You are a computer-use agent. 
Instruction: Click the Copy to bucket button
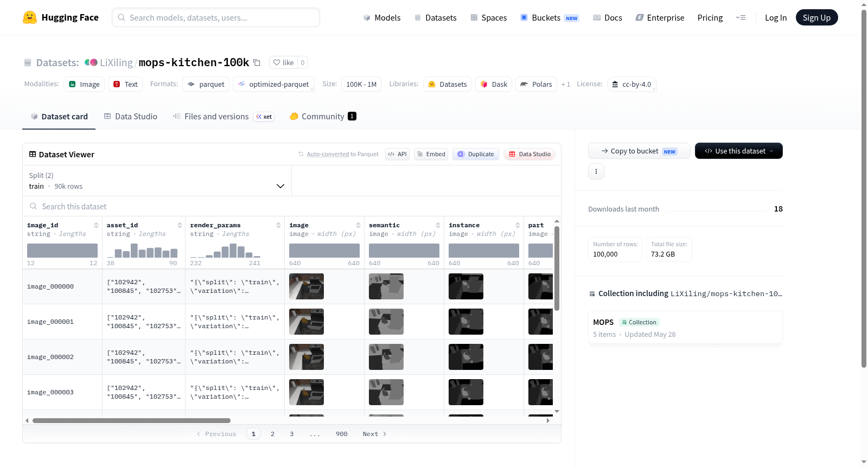pyautogui.click(x=639, y=151)
